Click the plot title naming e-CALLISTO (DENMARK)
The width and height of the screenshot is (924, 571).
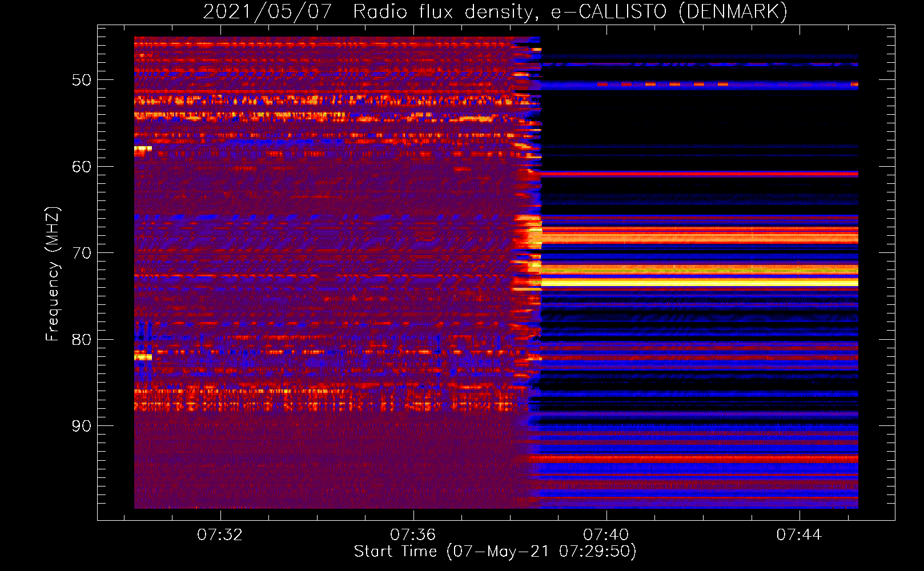click(495, 11)
